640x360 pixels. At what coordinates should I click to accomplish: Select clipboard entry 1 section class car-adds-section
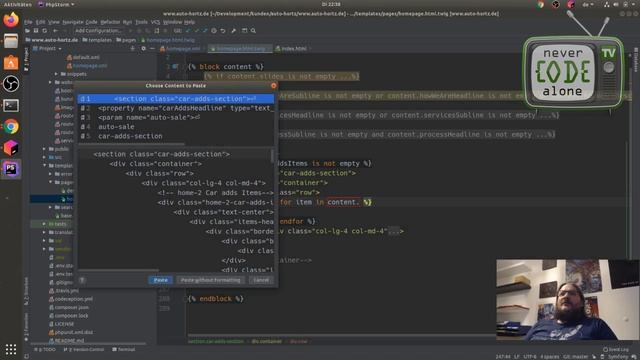pyautogui.click(x=176, y=99)
